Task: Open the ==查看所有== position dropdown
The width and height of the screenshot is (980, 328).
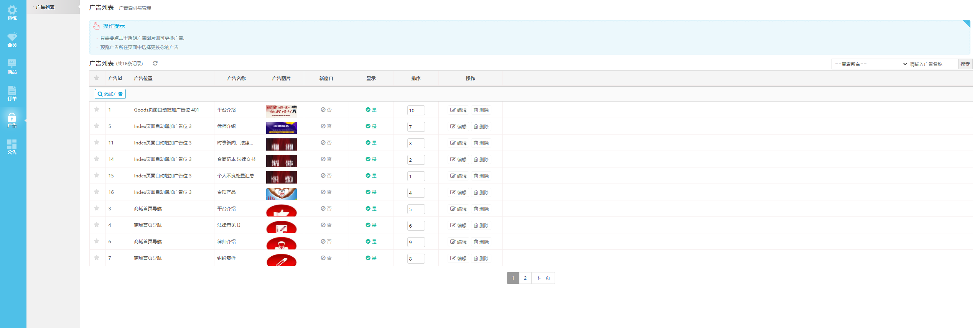Action: [x=870, y=64]
